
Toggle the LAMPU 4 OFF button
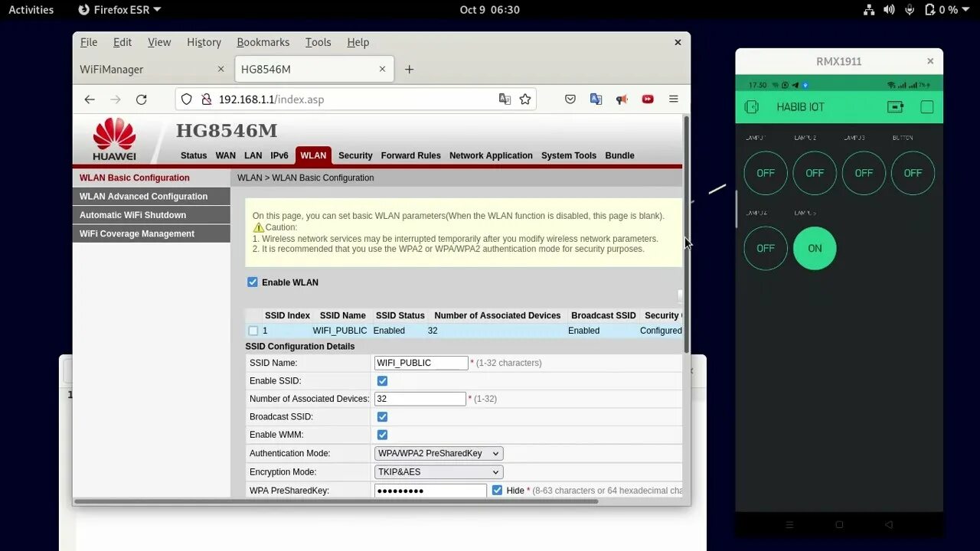click(766, 248)
